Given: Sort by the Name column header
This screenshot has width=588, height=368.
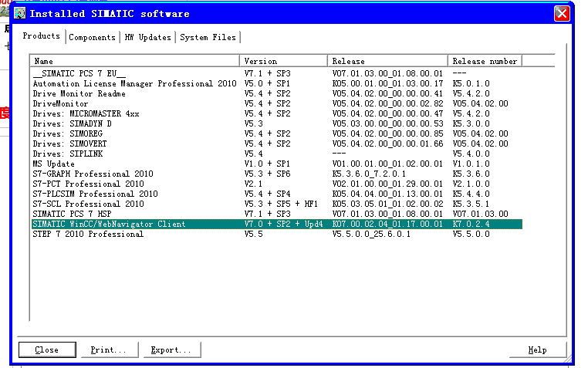Looking at the screenshot, I should tap(134, 61).
